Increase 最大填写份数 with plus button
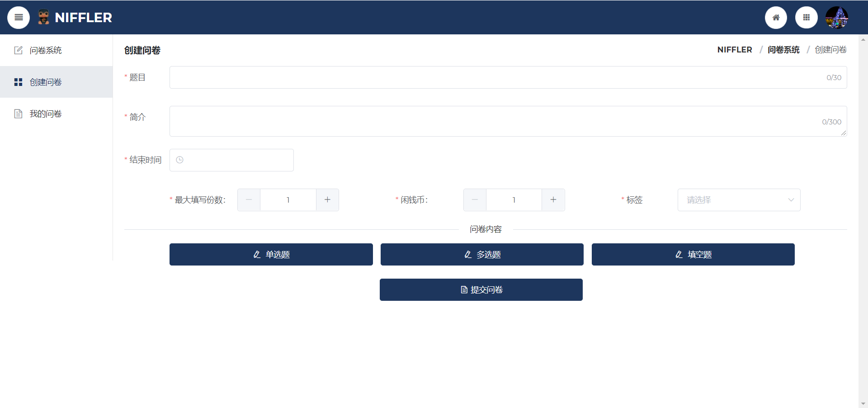This screenshot has width=868, height=408. 327,200
